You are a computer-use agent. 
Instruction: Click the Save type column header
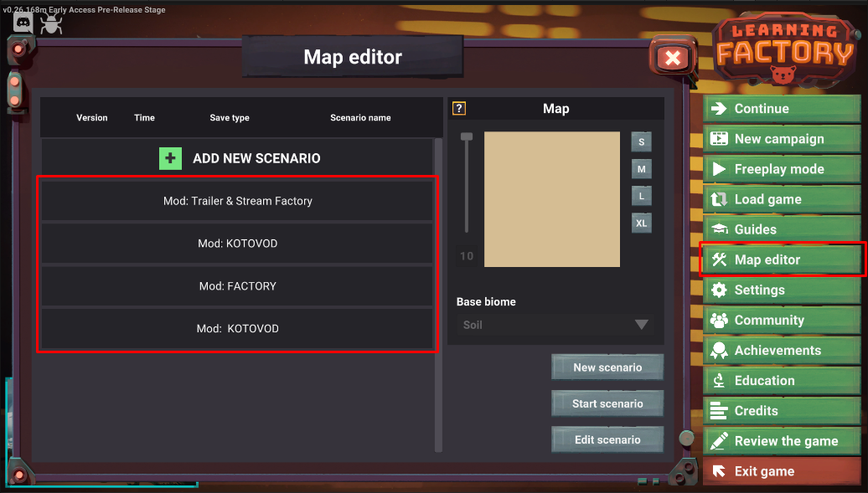(230, 118)
